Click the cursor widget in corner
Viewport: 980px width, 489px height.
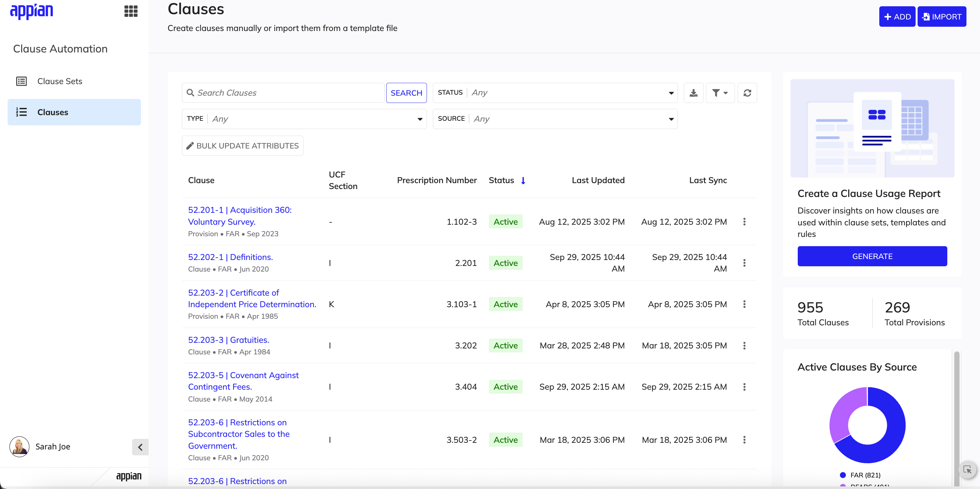967,470
